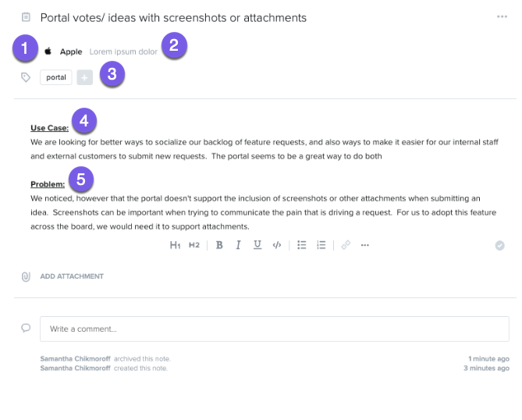Mark note as processed with checkmark
Viewport: 522px width, 420px height.
pos(499,245)
